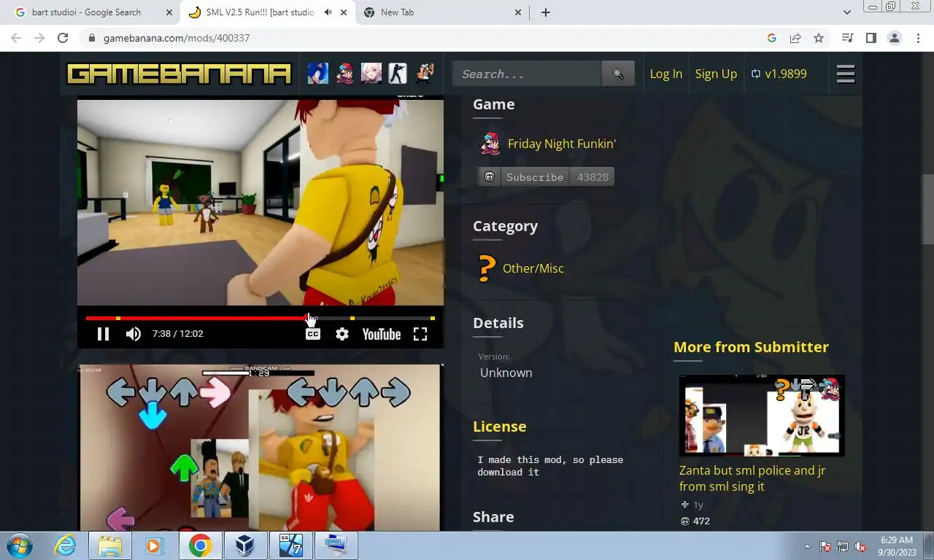Seek on the red video progress bar

click(x=260, y=318)
